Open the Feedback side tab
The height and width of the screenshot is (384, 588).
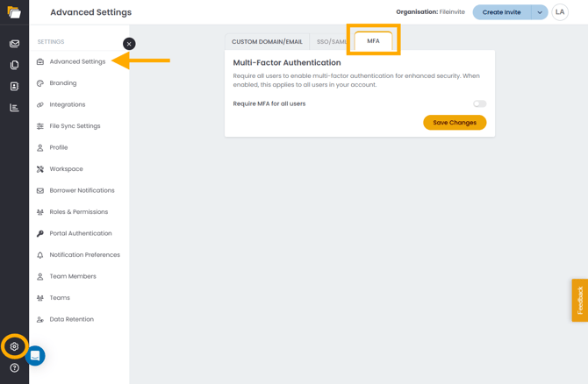coord(579,300)
